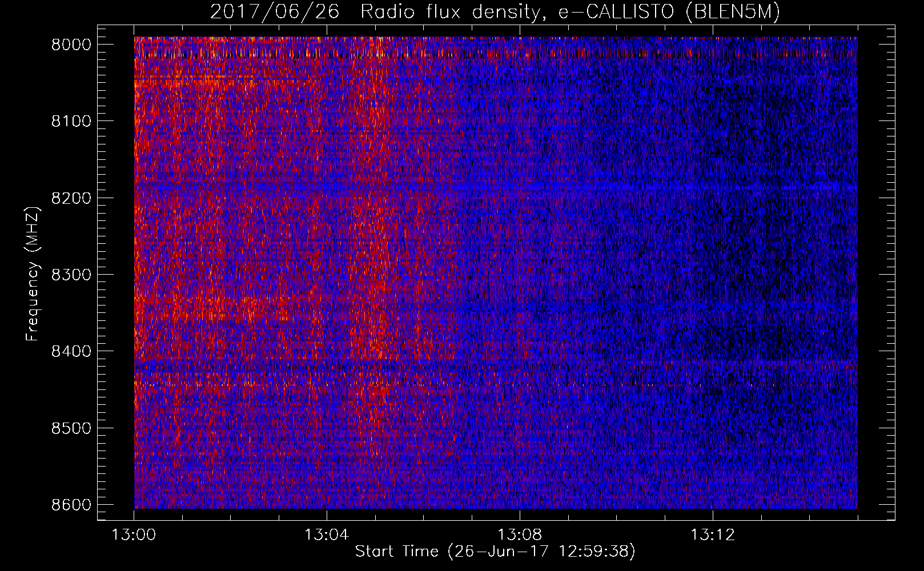
Task: Click the 13:08 time axis label
Action: click(520, 535)
